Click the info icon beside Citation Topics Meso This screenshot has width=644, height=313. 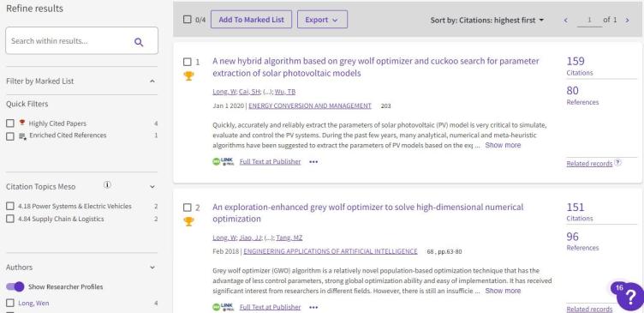click(x=107, y=185)
